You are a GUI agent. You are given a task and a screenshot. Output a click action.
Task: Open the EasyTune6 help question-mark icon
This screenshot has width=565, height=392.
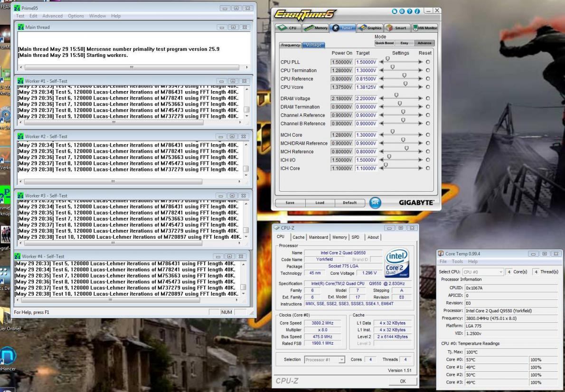coord(409,11)
